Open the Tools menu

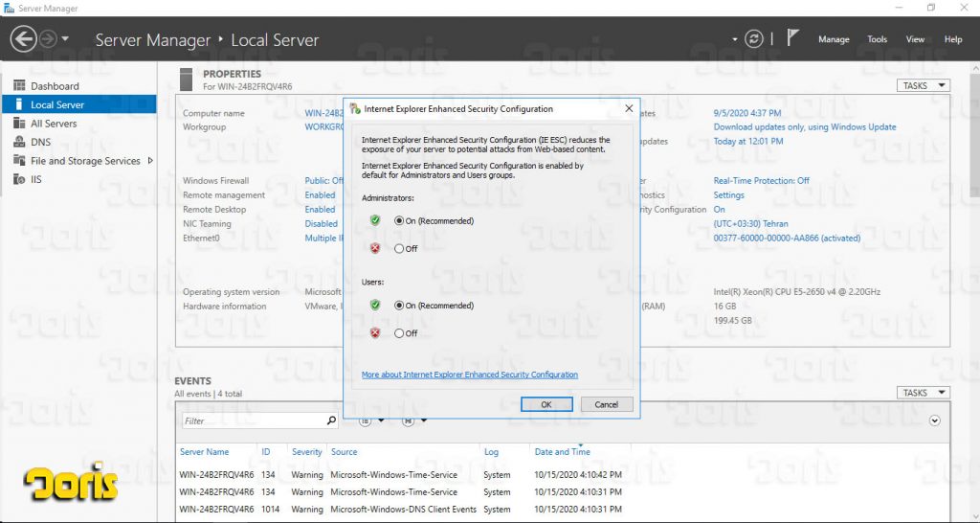point(877,38)
